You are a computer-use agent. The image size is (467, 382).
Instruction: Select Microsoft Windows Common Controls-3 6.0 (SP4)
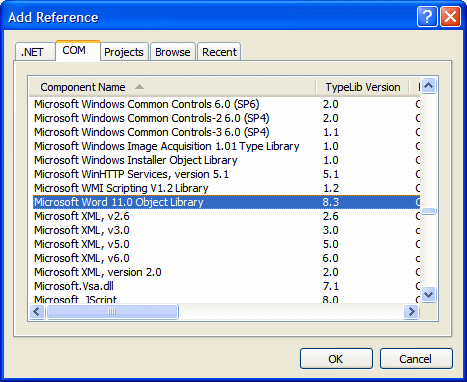click(152, 132)
